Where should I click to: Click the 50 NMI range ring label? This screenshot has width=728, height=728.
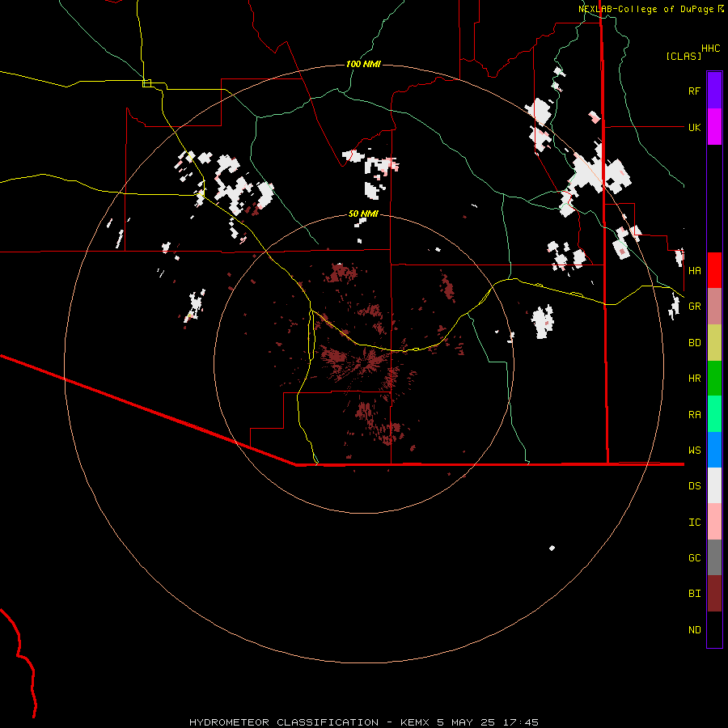(363, 214)
